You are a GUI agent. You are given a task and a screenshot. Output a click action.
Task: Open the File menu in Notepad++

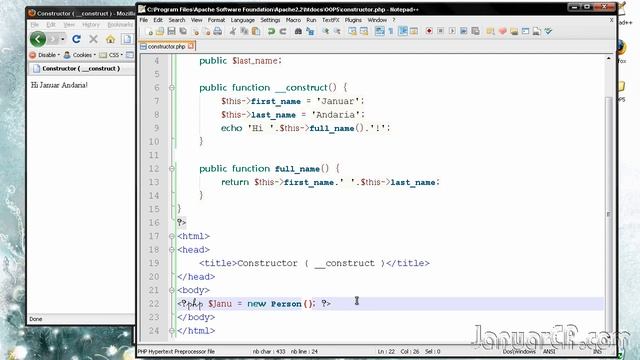coord(144,20)
